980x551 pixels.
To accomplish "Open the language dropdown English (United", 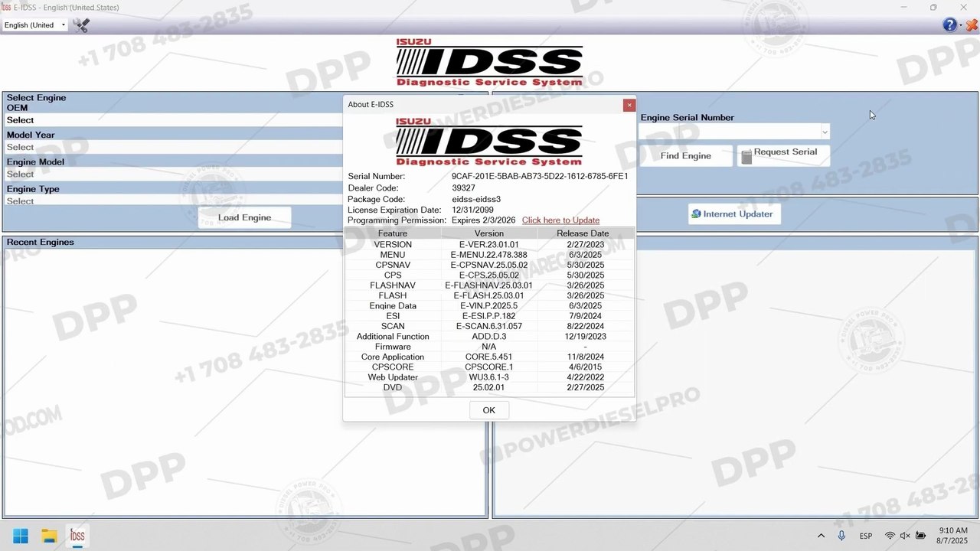I will [34, 24].
